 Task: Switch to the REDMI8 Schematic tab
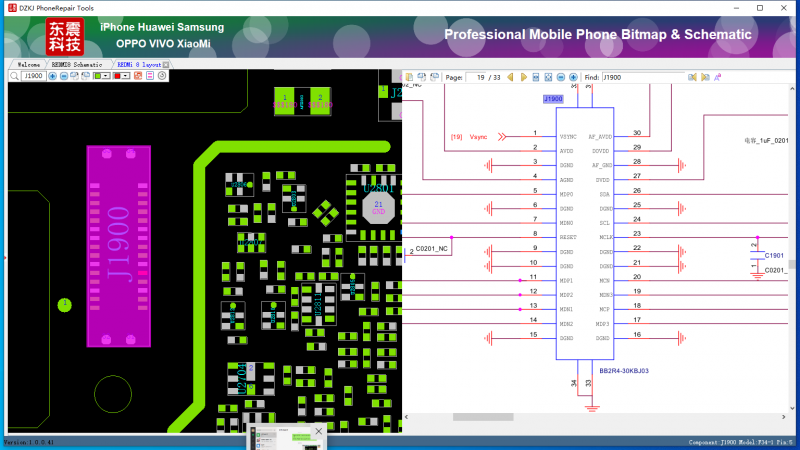pyautogui.click(x=77, y=64)
